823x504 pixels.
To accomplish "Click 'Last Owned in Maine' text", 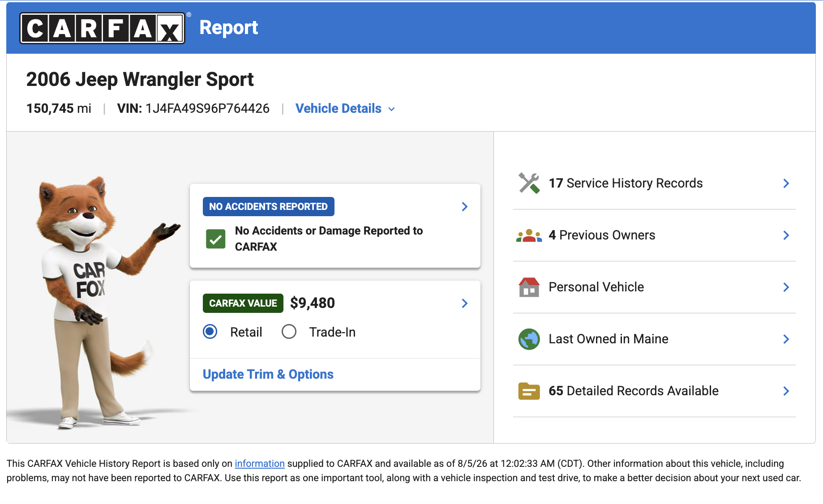I will (x=608, y=339).
